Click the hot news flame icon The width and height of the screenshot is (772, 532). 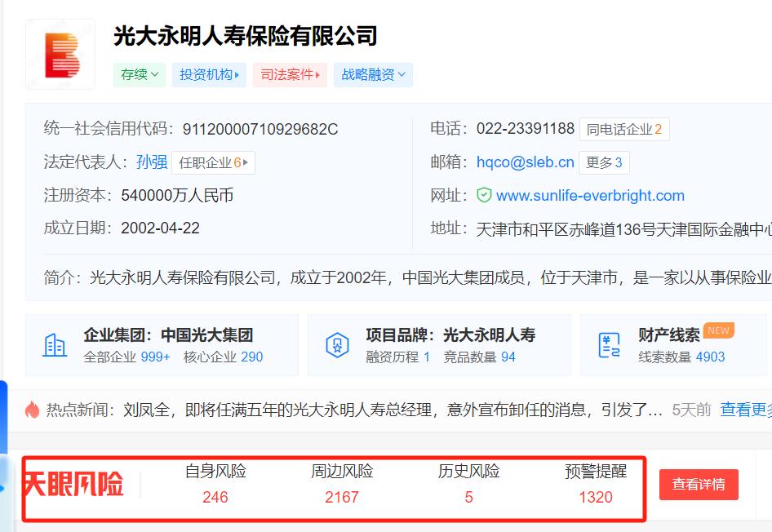(32, 410)
